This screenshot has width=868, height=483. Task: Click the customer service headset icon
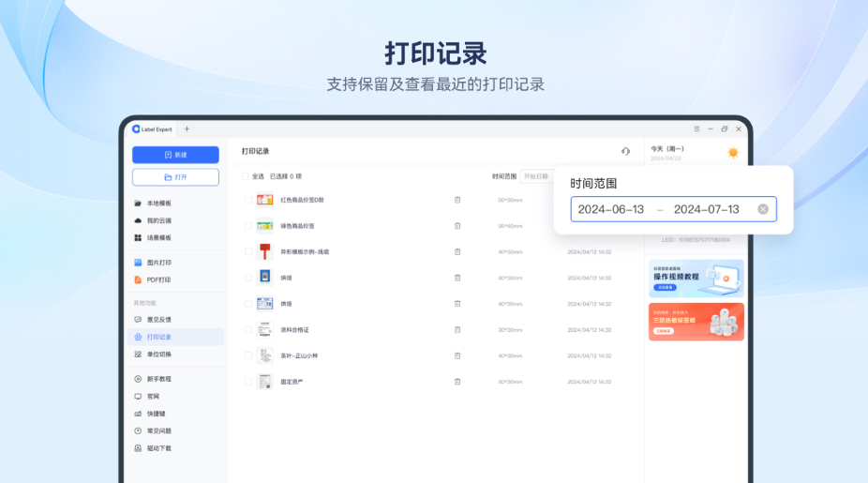coord(625,151)
